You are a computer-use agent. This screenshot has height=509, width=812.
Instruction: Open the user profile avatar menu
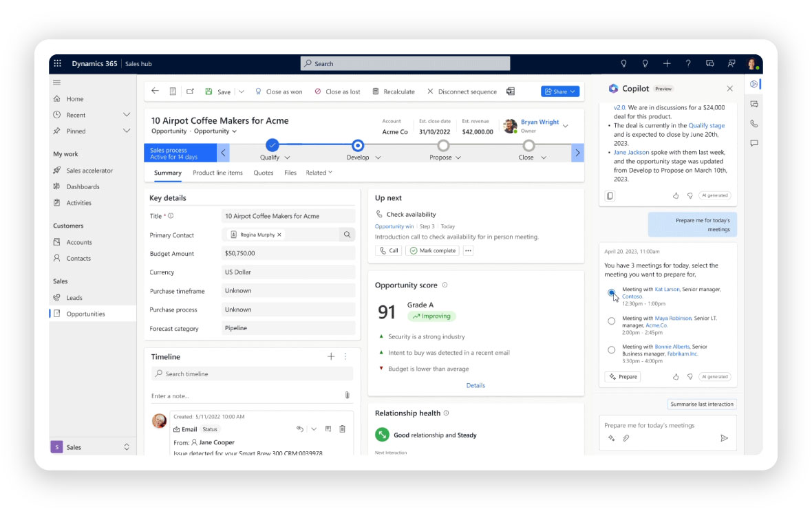[x=752, y=64]
